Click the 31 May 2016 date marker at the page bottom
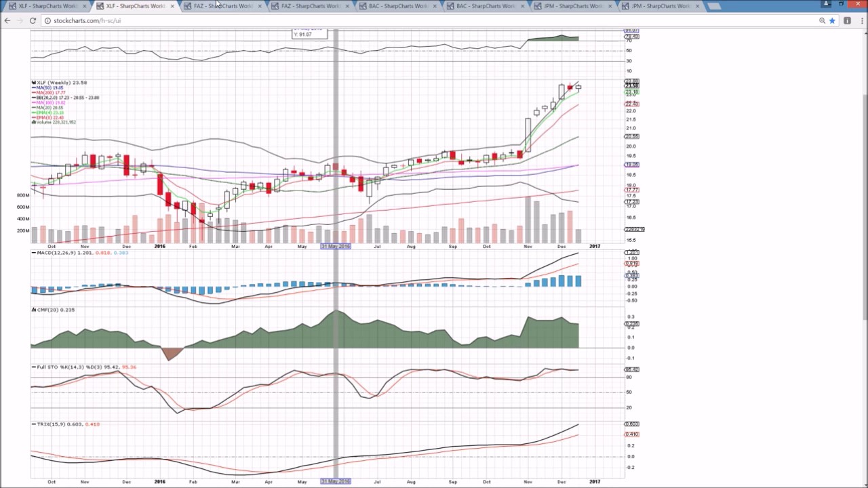 point(336,482)
